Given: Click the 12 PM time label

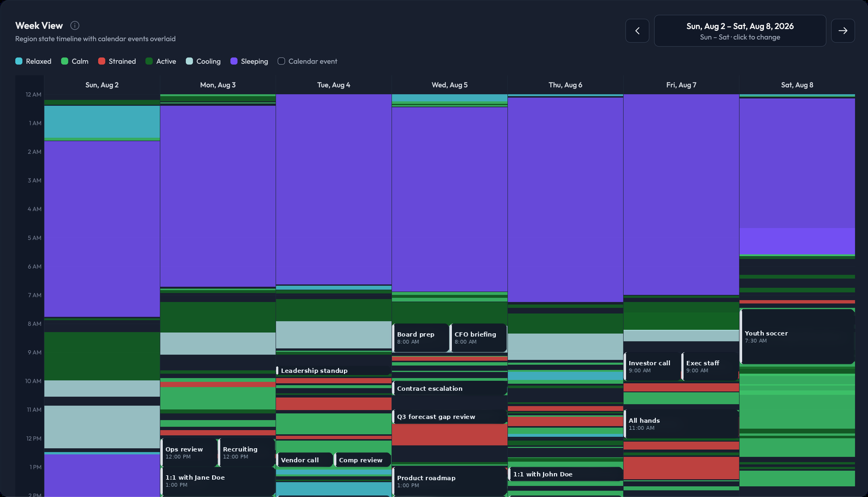Looking at the screenshot, I should coord(34,438).
